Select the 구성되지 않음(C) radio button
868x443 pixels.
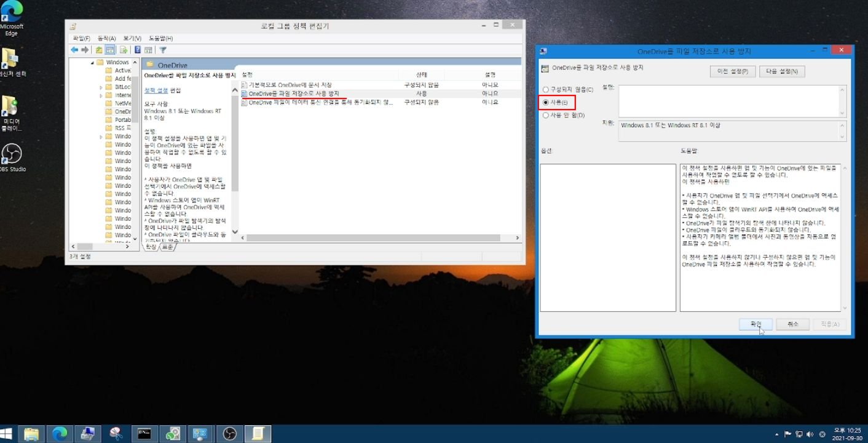tap(567, 90)
